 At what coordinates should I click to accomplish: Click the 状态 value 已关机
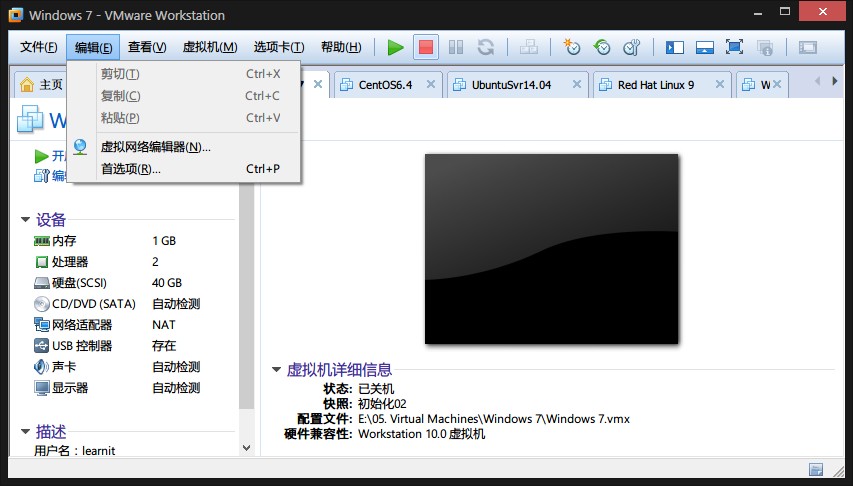pyautogui.click(x=376, y=389)
